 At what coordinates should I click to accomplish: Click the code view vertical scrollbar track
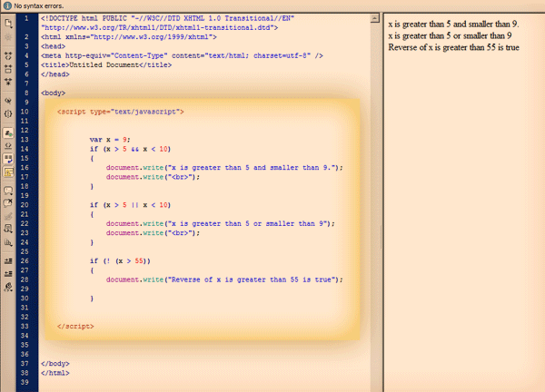[374, 209]
